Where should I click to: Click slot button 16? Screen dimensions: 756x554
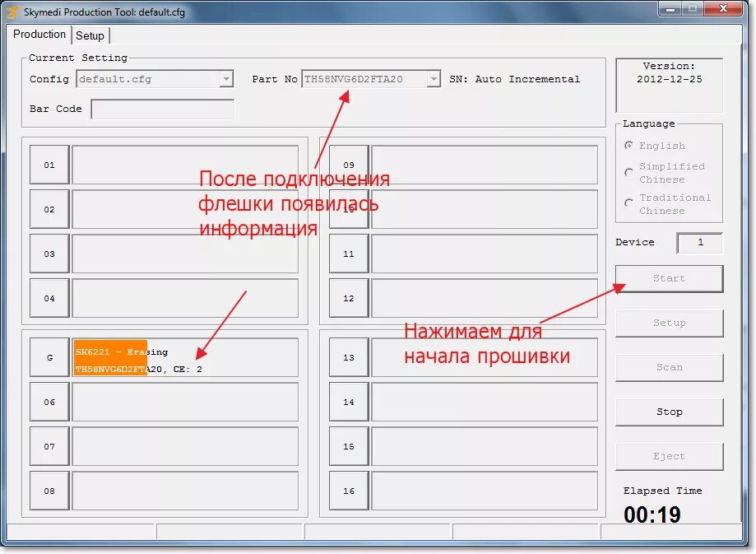coord(349,491)
